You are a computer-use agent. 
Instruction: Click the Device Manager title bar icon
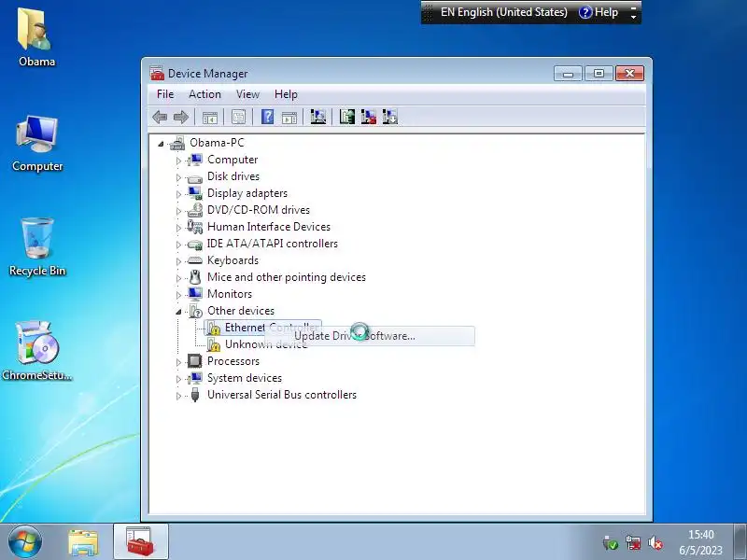coord(157,74)
